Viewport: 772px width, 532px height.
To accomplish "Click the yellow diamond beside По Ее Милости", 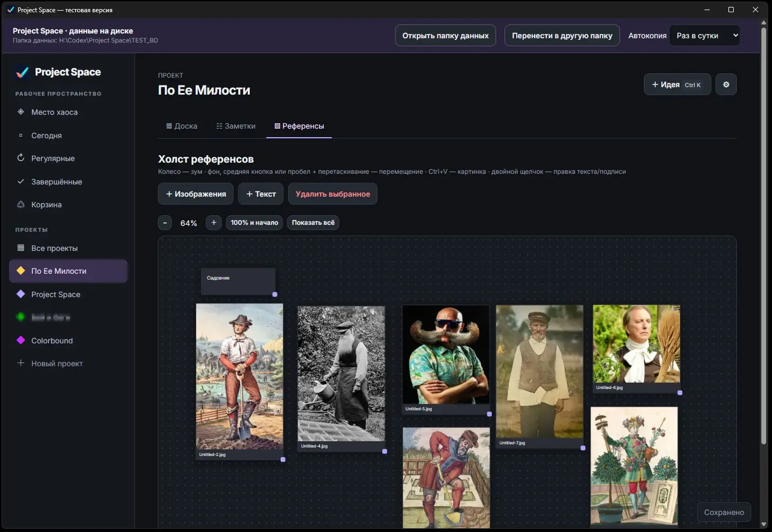I will click(x=21, y=271).
